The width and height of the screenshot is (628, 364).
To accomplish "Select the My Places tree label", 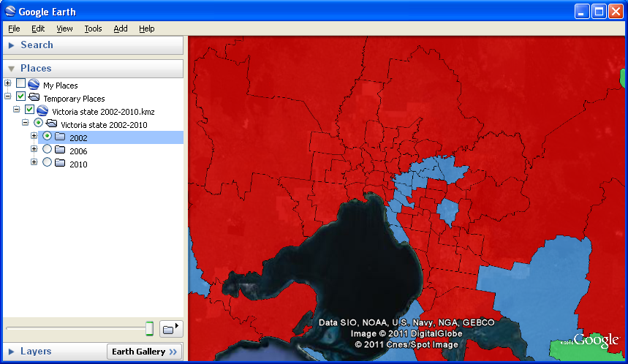I will pos(61,86).
